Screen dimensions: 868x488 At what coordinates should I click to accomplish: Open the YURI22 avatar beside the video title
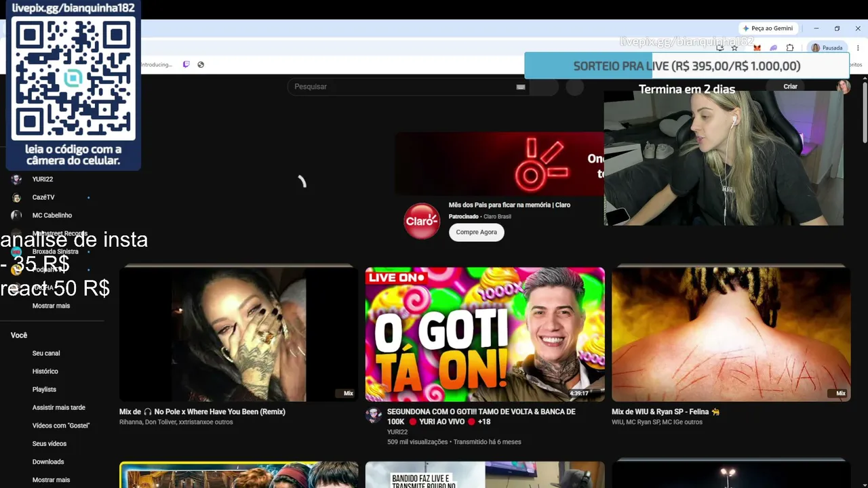pos(374,415)
